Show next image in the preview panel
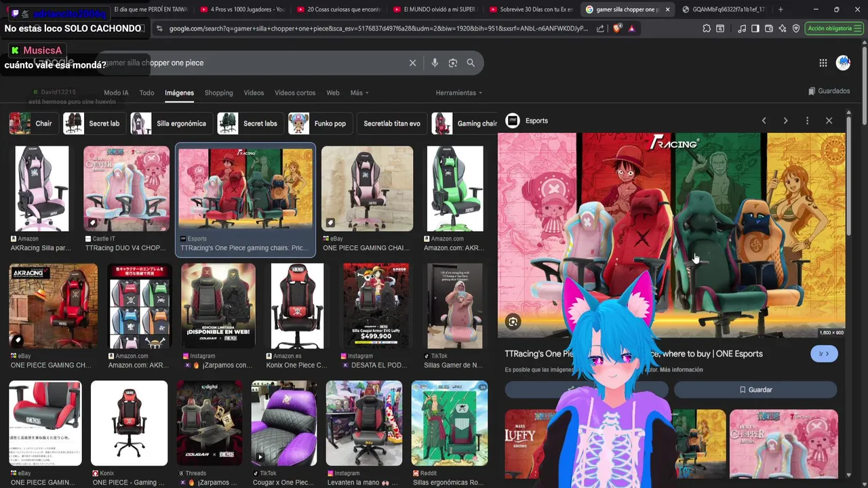This screenshot has width=868, height=488. [785, 121]
